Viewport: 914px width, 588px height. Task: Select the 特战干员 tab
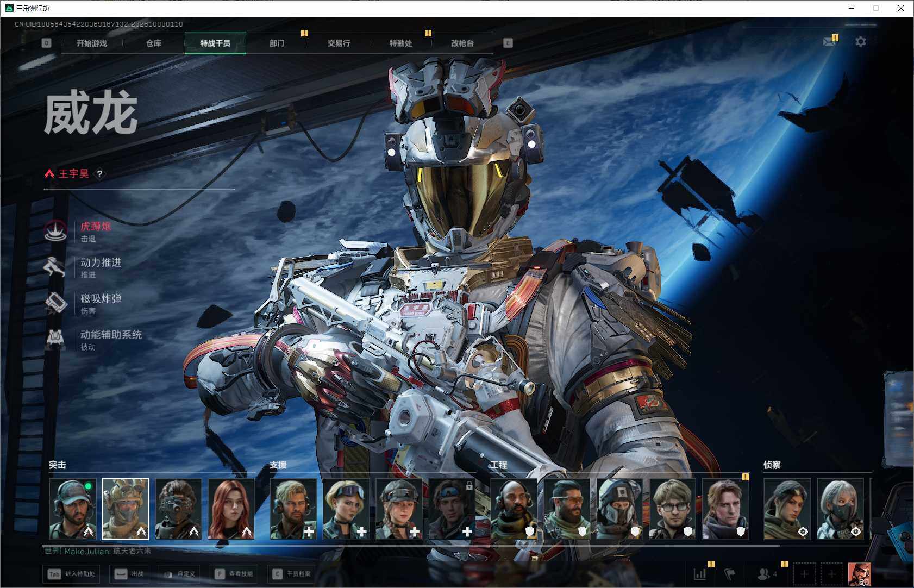(215, 43)
